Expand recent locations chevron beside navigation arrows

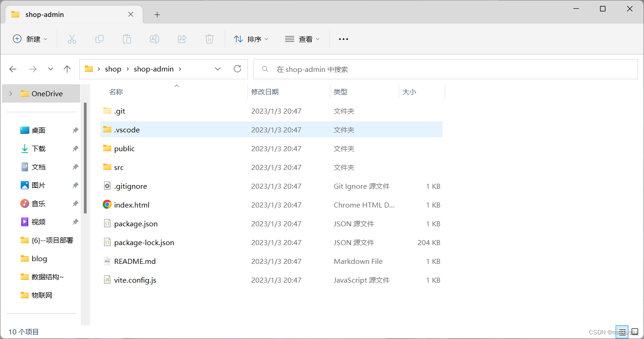coord(50,69)
